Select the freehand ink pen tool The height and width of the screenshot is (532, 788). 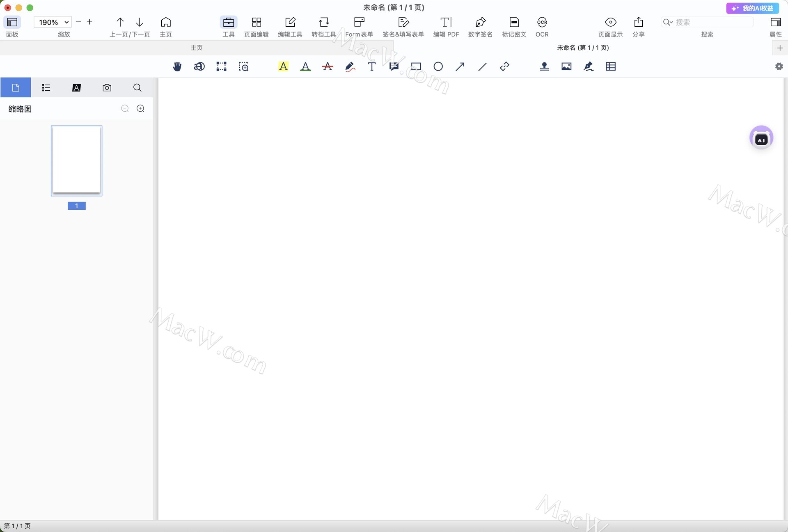[x=350, y=66]
